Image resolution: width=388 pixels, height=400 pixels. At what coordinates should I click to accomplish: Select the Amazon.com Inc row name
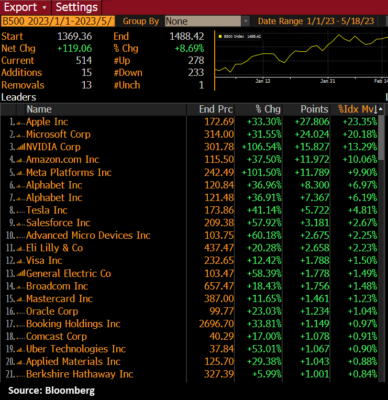point(63,159)
